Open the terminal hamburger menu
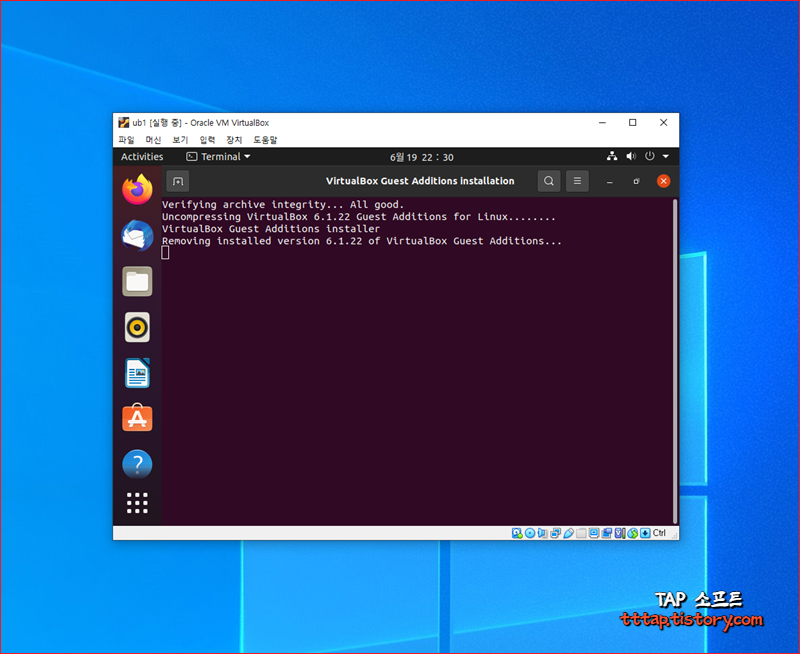Image resolution: width=800 pixels, height=654 pixels. (x=577, y=181)
